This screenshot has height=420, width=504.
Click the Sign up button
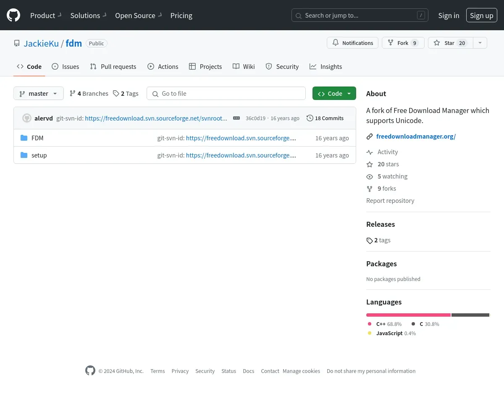(481, 16)
